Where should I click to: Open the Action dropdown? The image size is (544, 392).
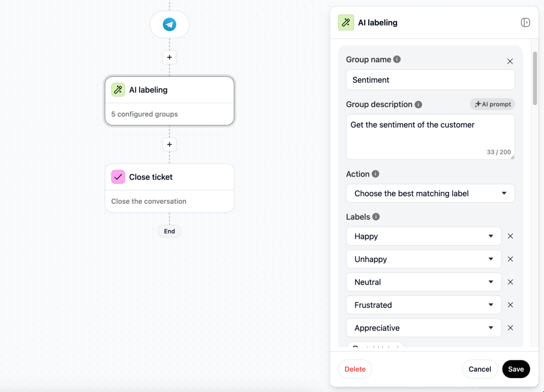tap(430, 194)
